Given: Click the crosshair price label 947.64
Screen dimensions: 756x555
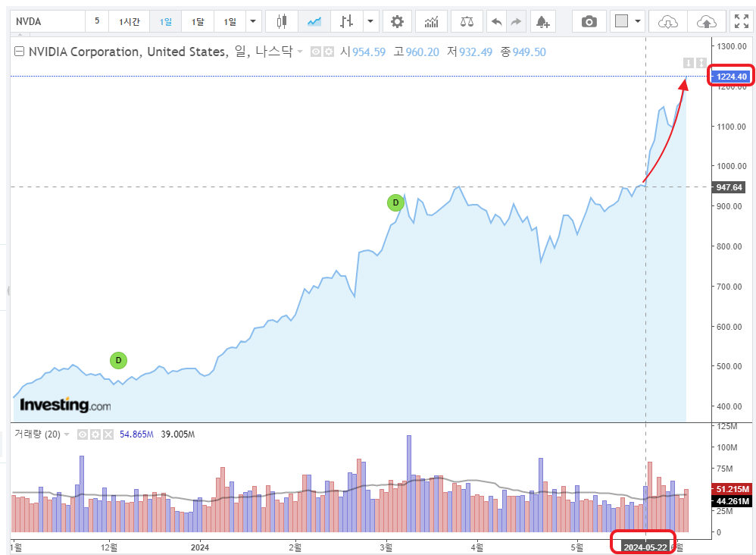Looking at the screenshot, I should [729, 187].
